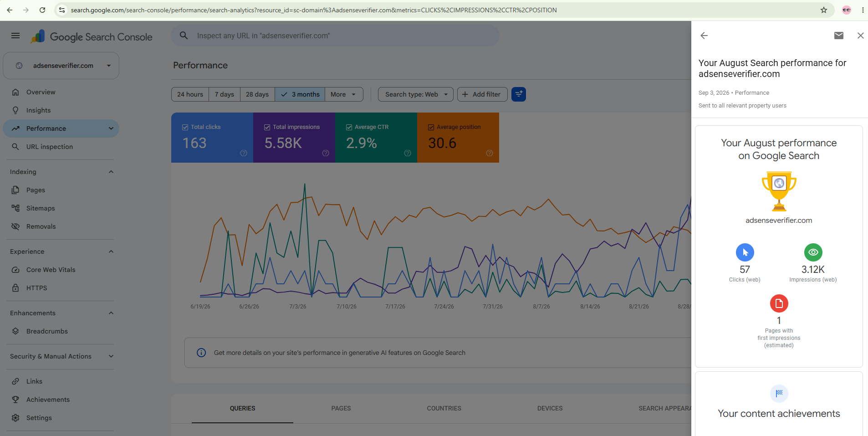Open Core Web Vitals report

click(x=61, y=270)
